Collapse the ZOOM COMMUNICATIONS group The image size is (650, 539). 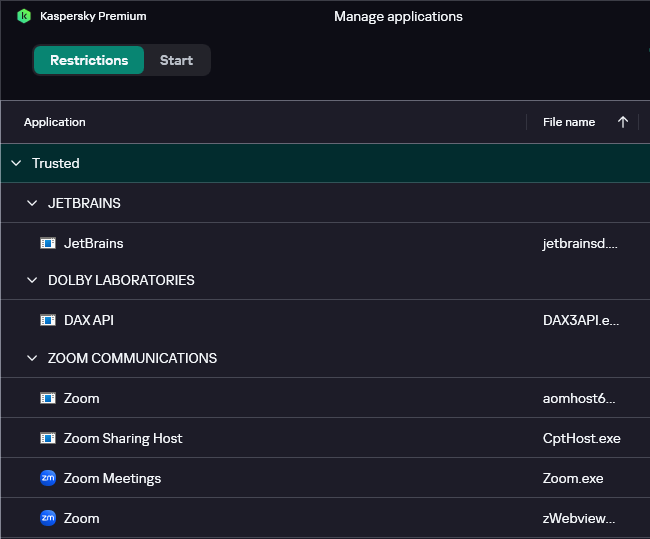pyautogui.click(x=32, y=358)
